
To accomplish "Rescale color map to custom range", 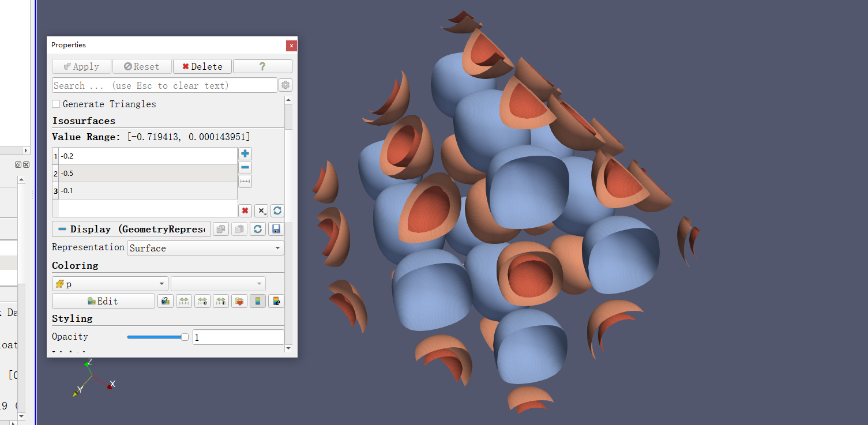I will coord(202,301).
